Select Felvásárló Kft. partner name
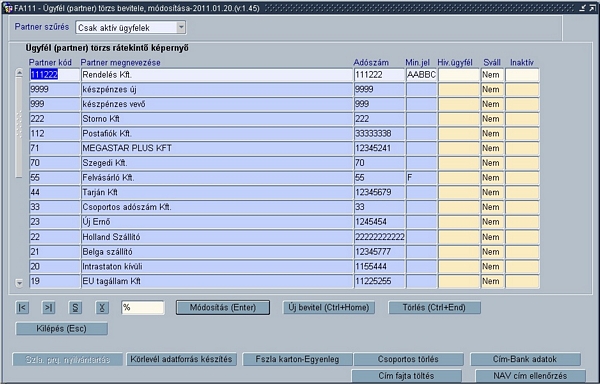 tap(217, 177)
